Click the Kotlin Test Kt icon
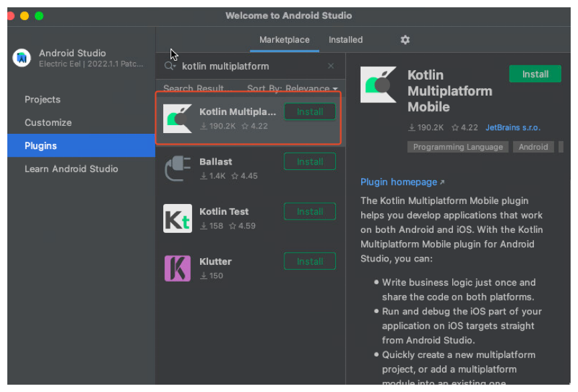The width and height of the screenshot is (578, 392). pyautogui.click(x=178, y=218)
